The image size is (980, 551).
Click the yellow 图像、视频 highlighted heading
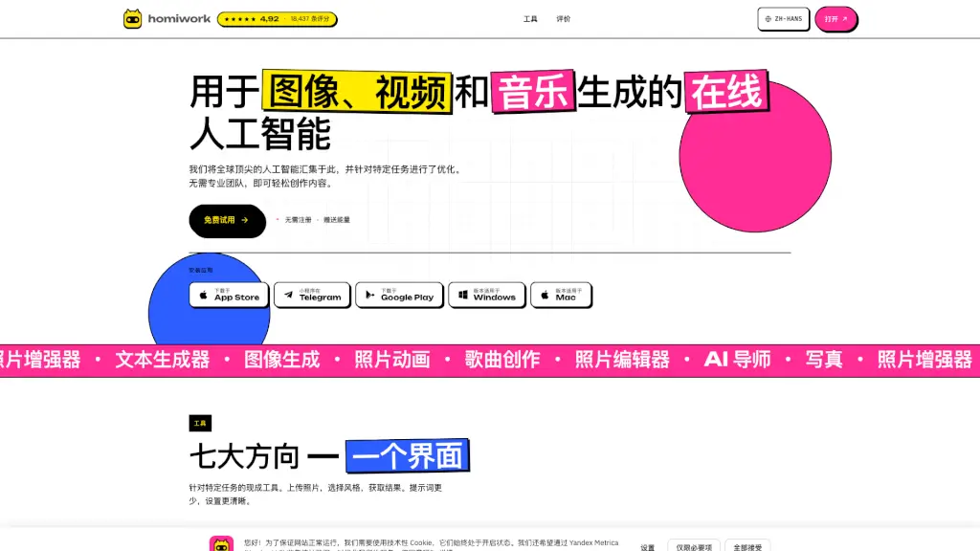point(357,92)
